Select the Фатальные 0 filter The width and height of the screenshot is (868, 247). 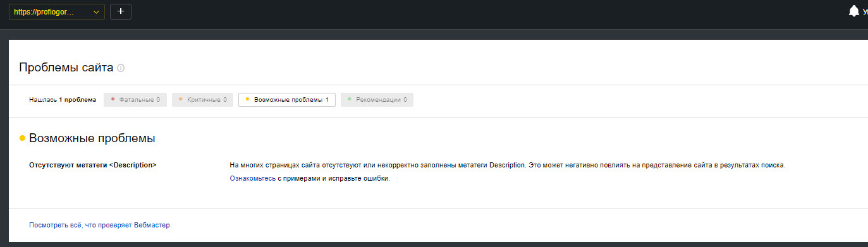[x=135, y=100]
